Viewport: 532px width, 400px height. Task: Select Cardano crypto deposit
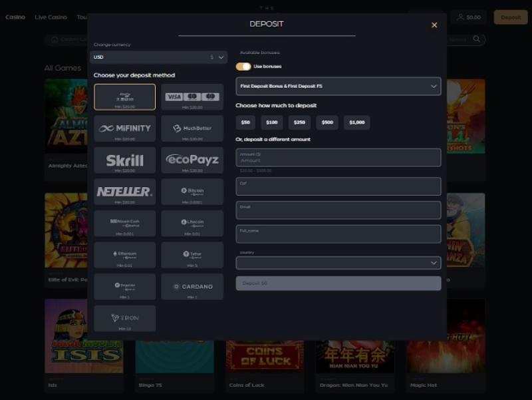point(192,287)
